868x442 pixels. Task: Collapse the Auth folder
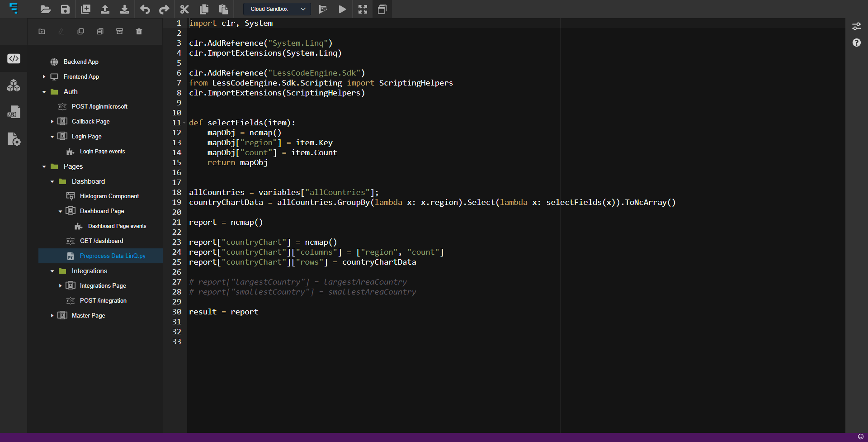pyautogui.click(x=44, y=92)
